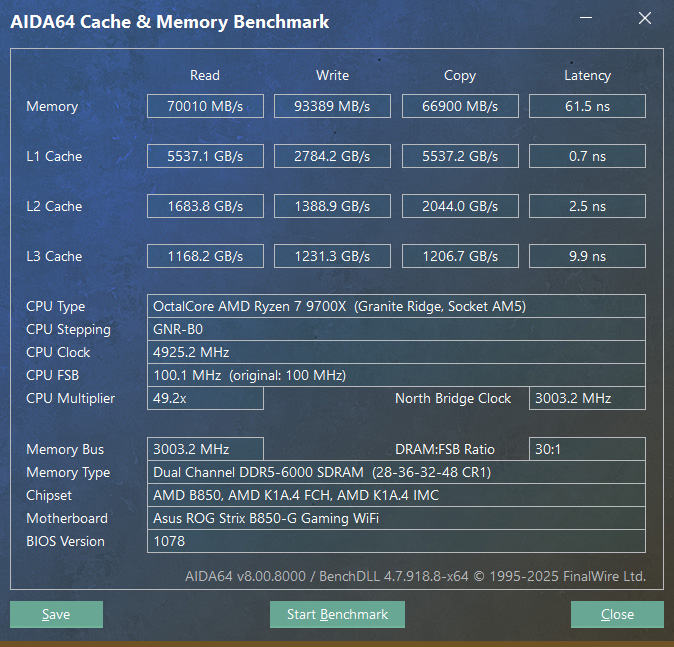Click the Memory Latency 61.5 ns box
The height and width of the screenshot is (647, 674).
(x=587, y=106)
